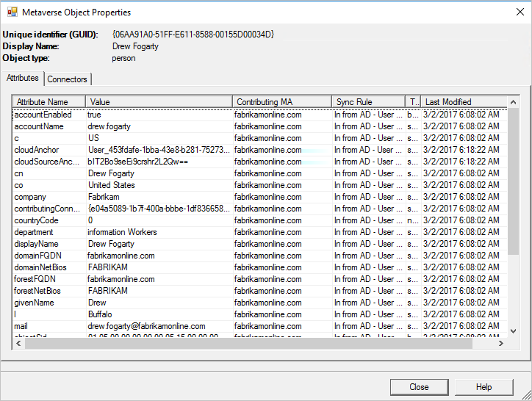
Task: Switch to the Connectors tab
Action: (x=67, y=79)
